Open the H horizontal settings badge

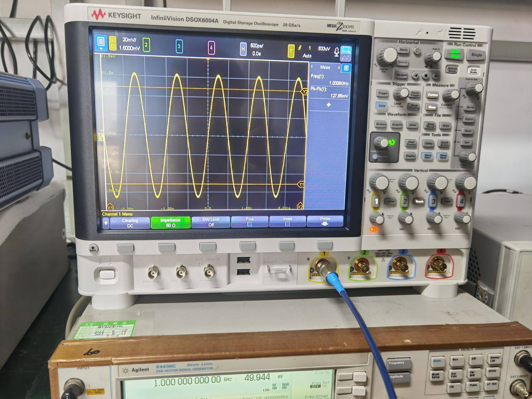coord(243,49)
